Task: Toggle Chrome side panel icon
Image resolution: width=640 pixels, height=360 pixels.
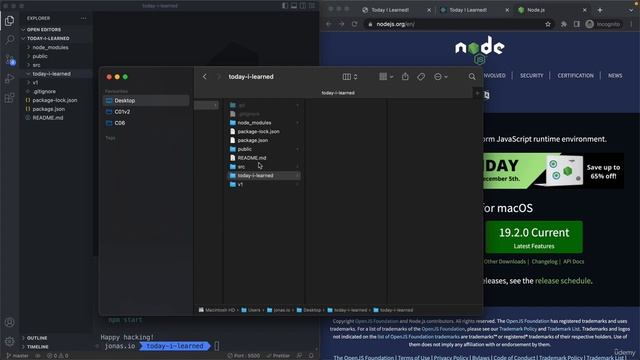Action: 576,24
